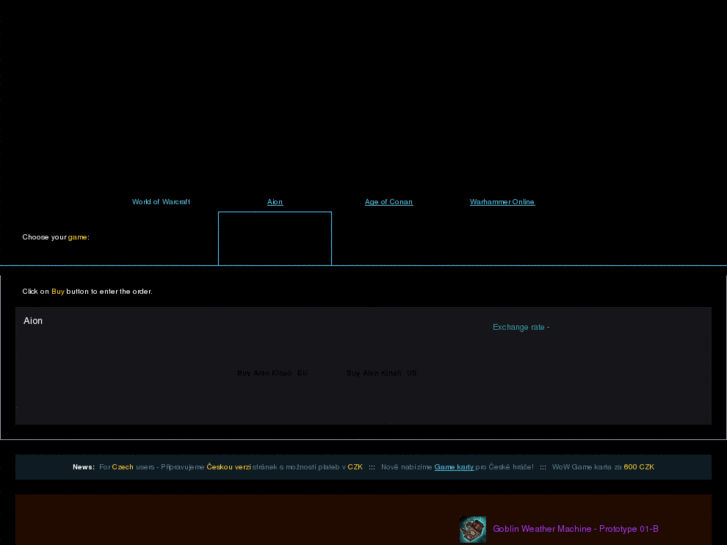Click the "Českou verzi" highlighted news text
This screenshot has width=727, height=545.
(x=229, y=467)
